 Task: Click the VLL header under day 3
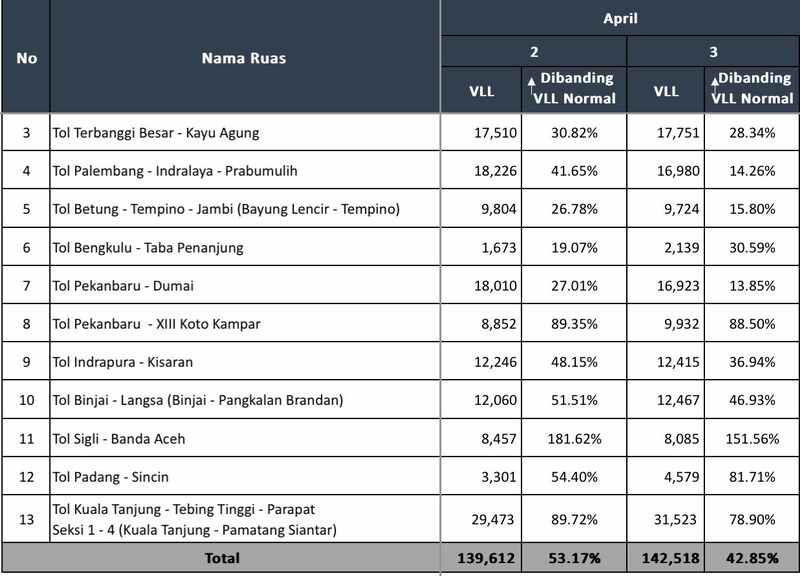(x=666, y=91)
